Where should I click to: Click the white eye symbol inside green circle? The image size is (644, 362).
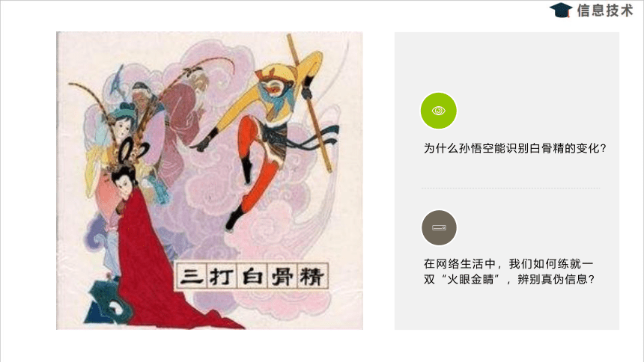tap(439, 111)
